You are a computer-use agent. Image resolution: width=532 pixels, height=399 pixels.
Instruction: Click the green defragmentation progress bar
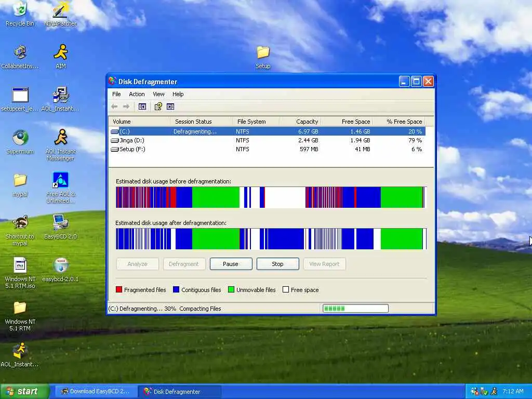coord(355,308)
